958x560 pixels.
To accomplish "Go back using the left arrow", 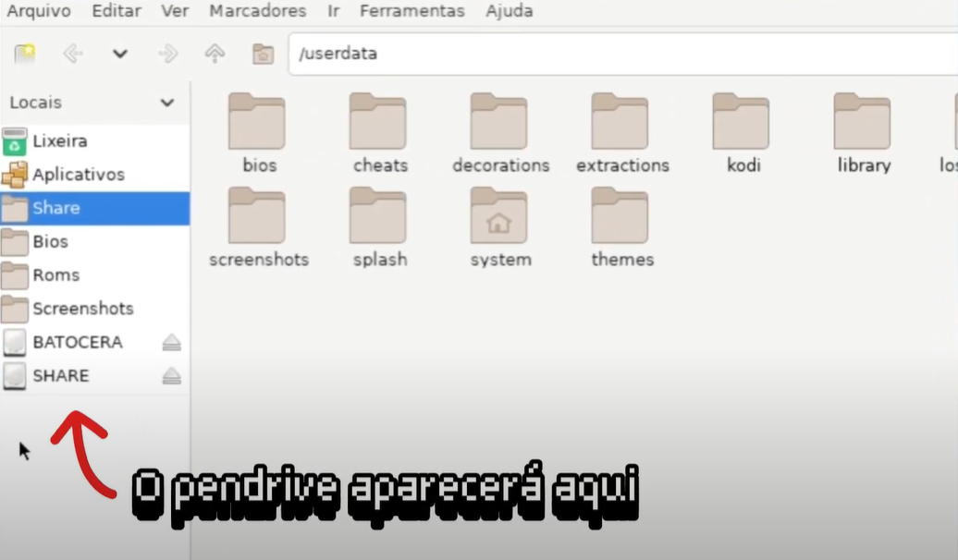I will click(x=72, y=54).
